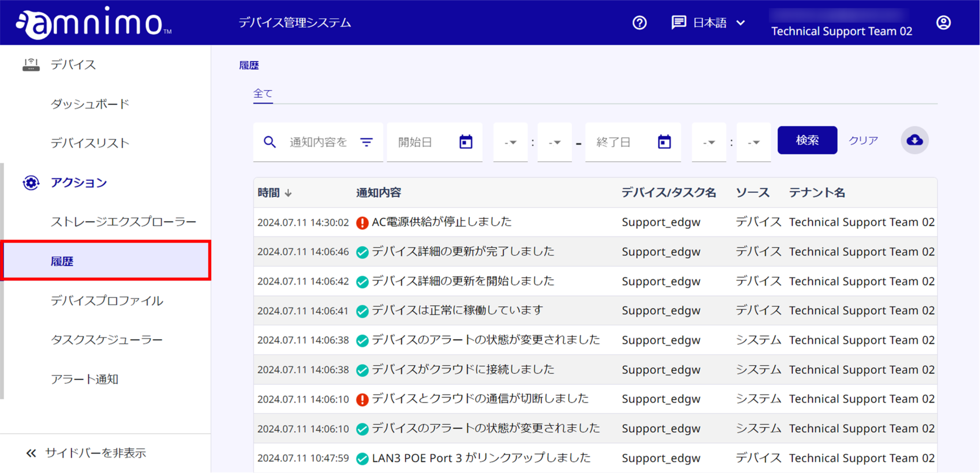Open the 開始日 calendar picker
The width and height of the screenshot is (980, 473).
(x=466, y=142)
